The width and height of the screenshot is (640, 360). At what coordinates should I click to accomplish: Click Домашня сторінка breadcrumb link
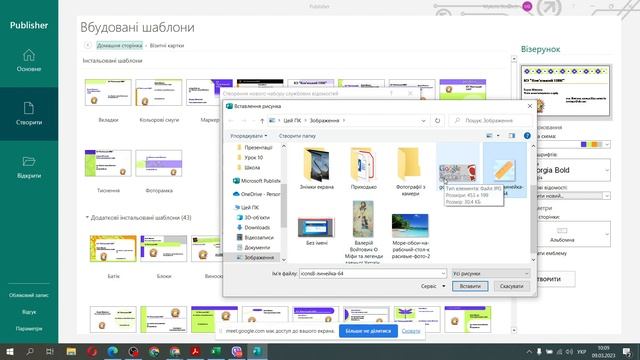tap(120, 45)
